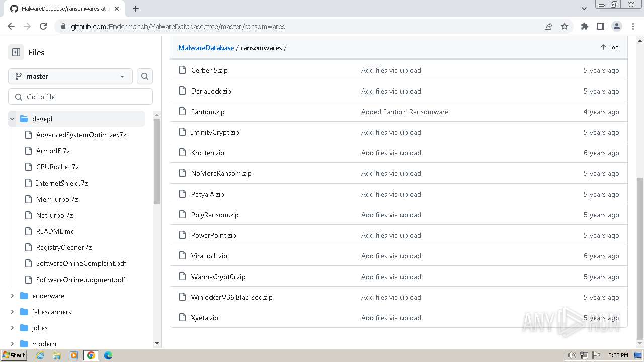Open the Chrome profile avatar
Screen dimensions: 644x362
(x=616, y=26)
